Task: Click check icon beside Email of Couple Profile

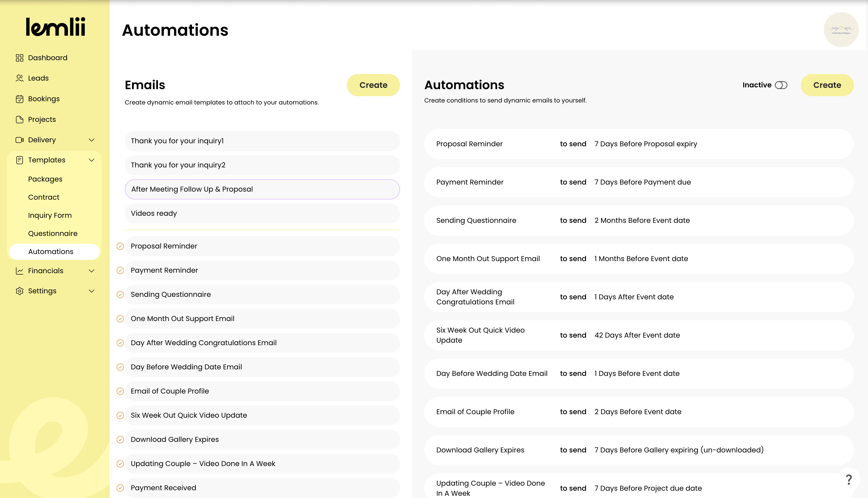Action: [120, 391]
